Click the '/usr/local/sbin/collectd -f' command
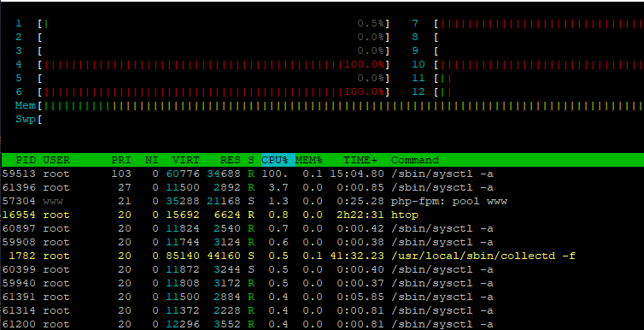 pos(483,256)
